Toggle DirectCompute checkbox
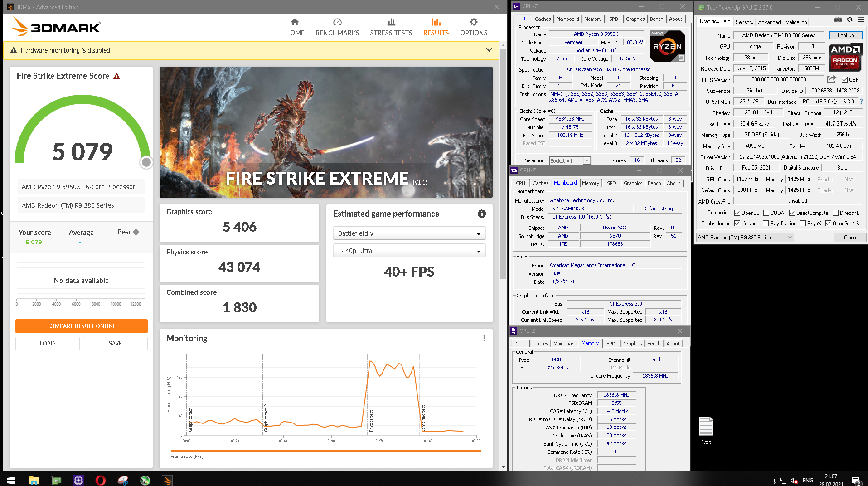Viewport: 868px width, 486px height. tap(792, 213)
